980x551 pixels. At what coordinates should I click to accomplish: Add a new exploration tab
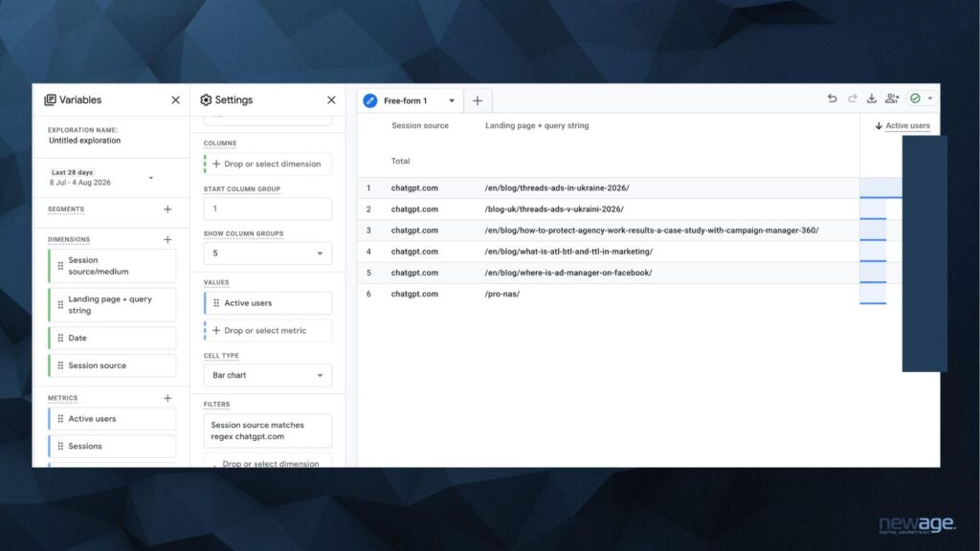tap(478, 100)
